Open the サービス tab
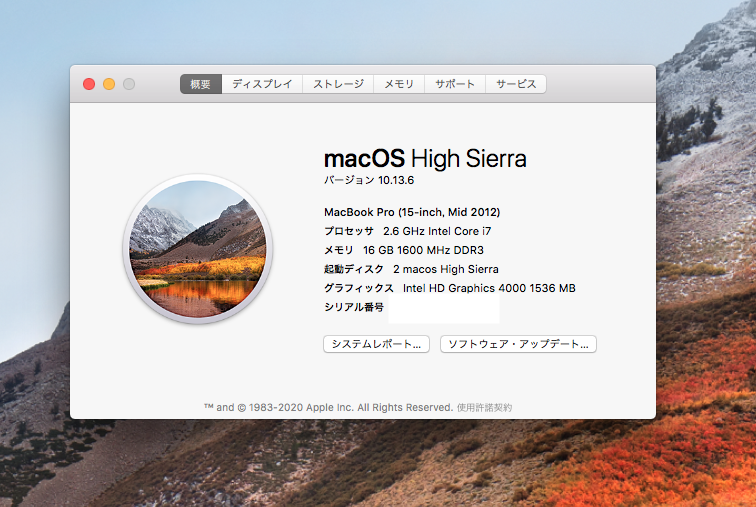Image resolution: width=756 pixels, height=507 pixels. 516,84
